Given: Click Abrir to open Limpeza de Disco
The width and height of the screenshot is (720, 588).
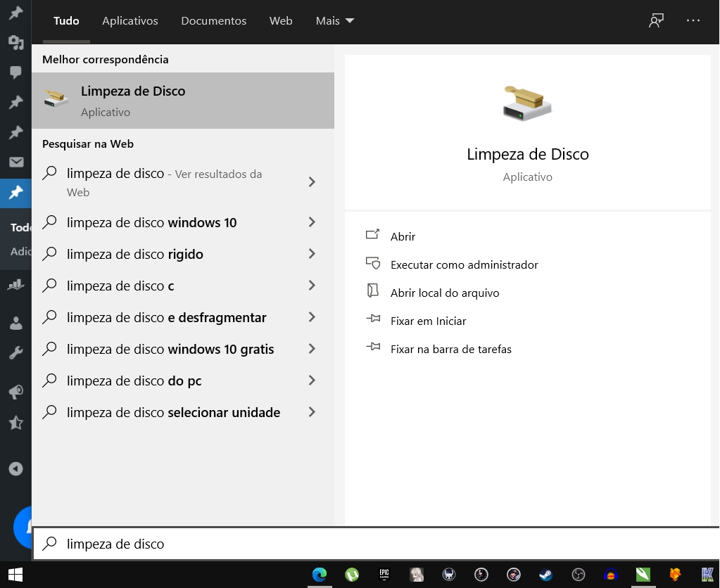Looking at the screenshot, I should 403,236.
